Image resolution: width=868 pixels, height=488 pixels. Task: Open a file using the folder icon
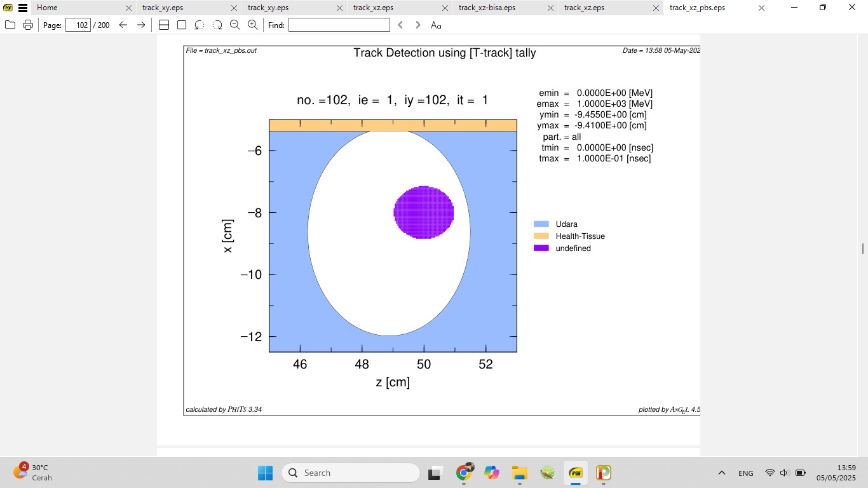[10, 25]
